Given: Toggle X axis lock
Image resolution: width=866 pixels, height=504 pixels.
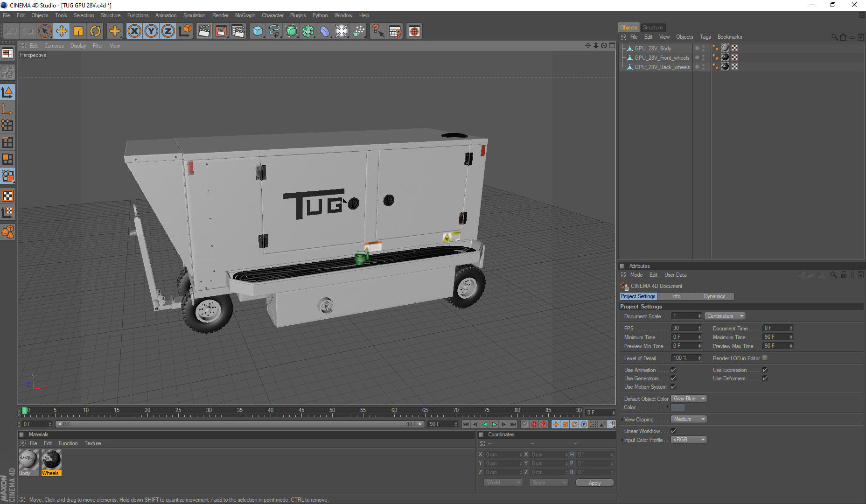Looking at the screenshot, I should pyautogui.click(x=134, y=31).
